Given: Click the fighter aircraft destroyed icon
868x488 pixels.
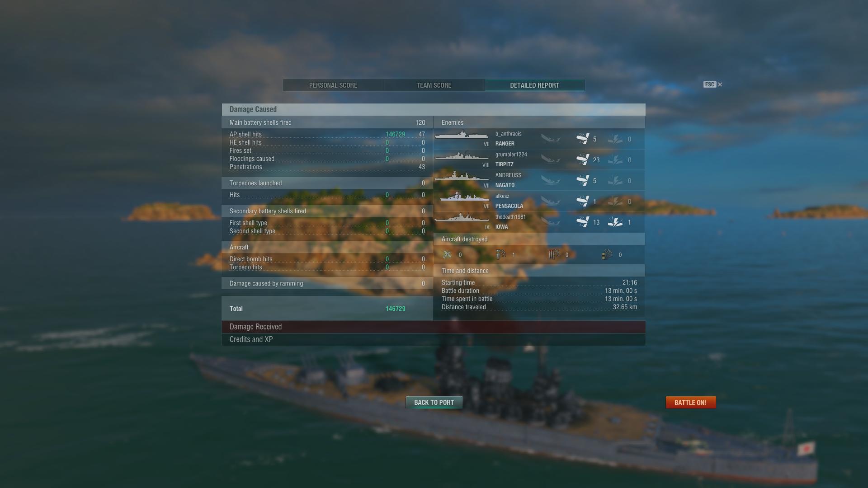Looking at the screenshot, I should (447, 254).
